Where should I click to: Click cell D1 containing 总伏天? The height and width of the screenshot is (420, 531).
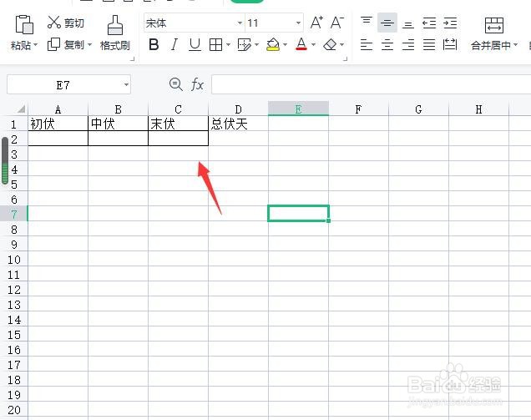pos(239,124)
